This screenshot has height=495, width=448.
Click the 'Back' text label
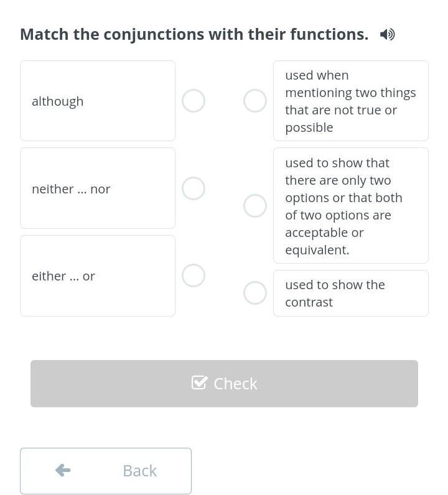(139, 471)
